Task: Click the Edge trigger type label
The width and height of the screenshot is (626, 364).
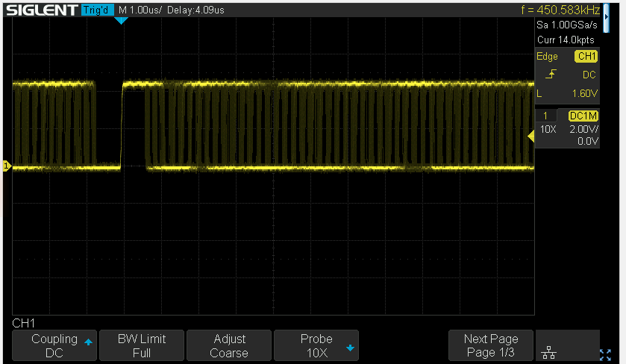Action: click(547, 56)
